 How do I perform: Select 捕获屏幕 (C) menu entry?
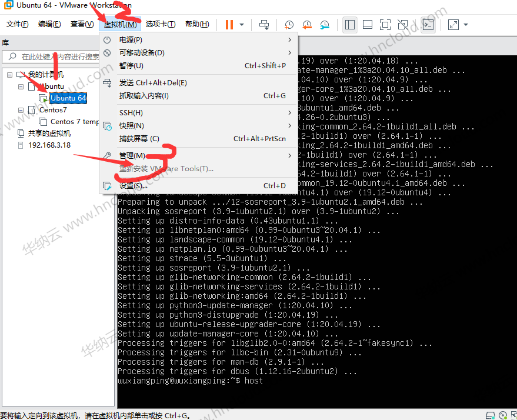198,139
